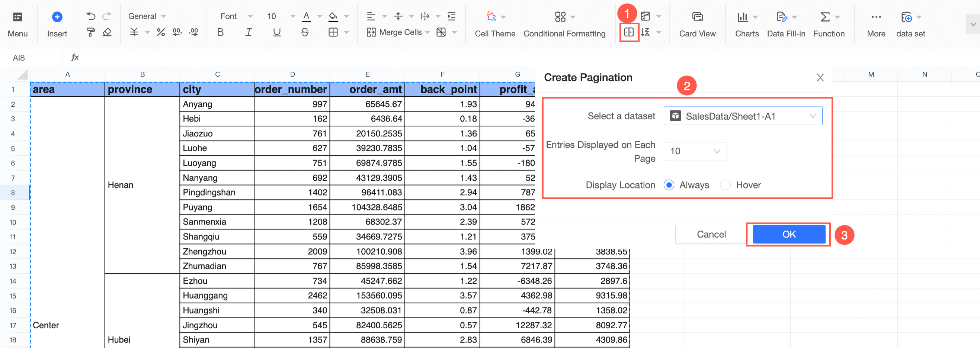Toggle bold formatting

[220, 32]
